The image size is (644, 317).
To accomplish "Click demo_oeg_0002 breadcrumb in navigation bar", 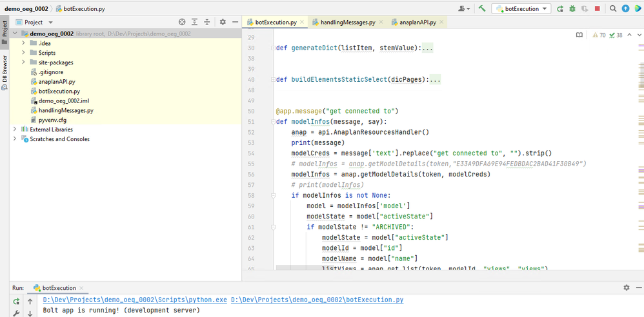I will 26,8.
